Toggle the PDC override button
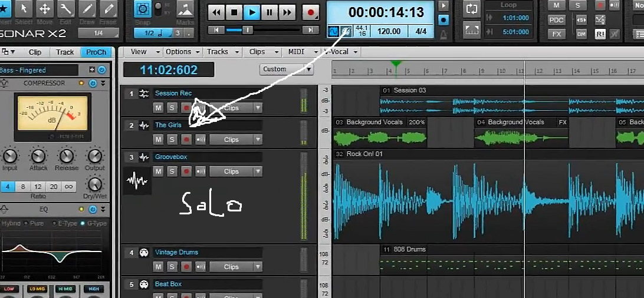The height and width of the screenshot is (298, 644). pos(556,20)
